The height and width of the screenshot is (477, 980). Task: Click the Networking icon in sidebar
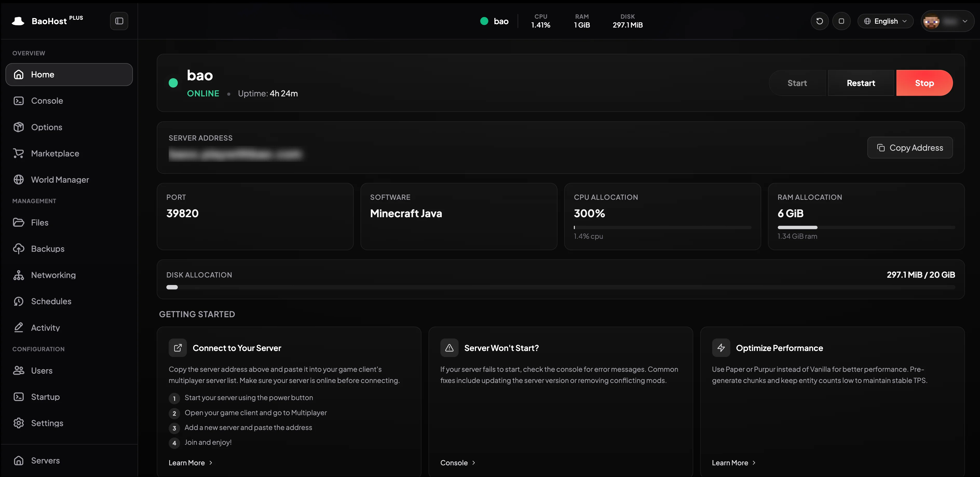pos(19,275)
